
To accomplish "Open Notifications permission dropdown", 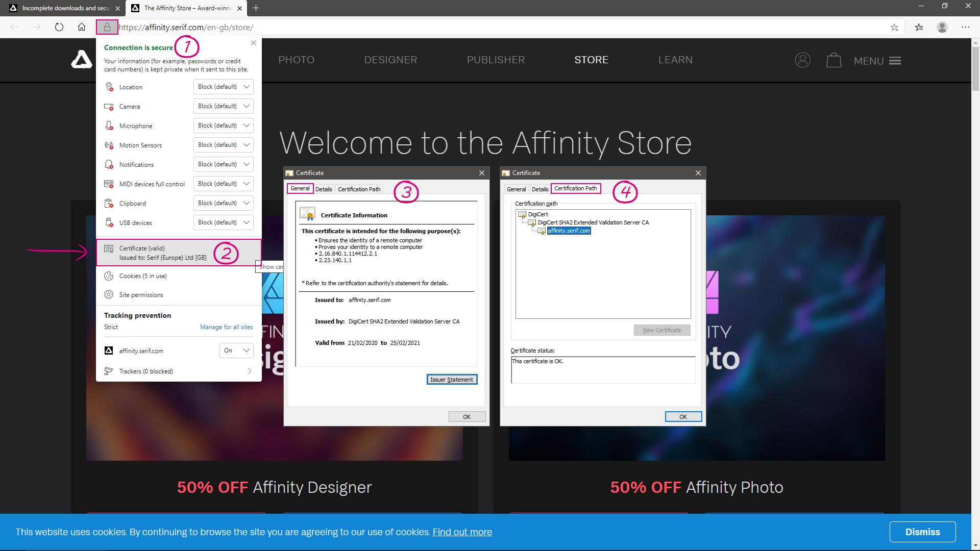I will pos(224,164).
